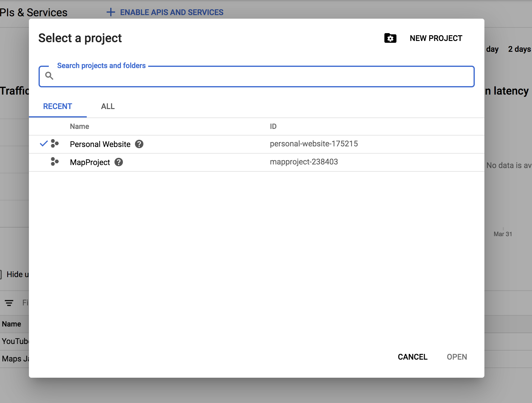
Task: Cancel the project selection dialog
Action: pos(412,357)
